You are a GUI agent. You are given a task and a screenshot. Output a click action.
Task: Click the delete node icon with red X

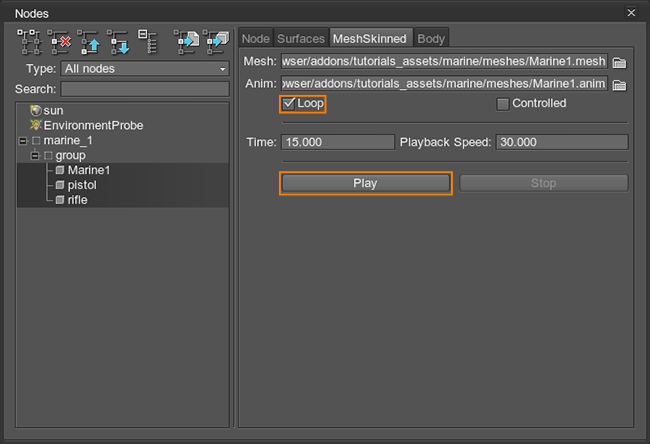(x=59, y=40)
